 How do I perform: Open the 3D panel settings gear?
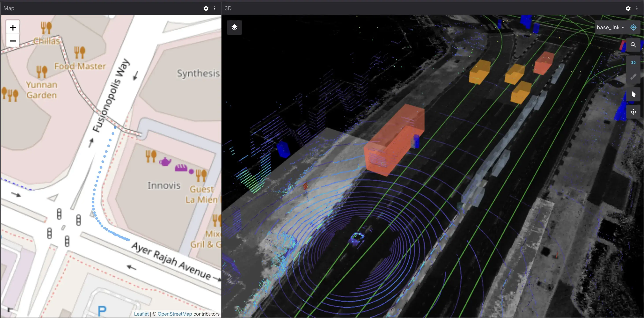[628, 8]
